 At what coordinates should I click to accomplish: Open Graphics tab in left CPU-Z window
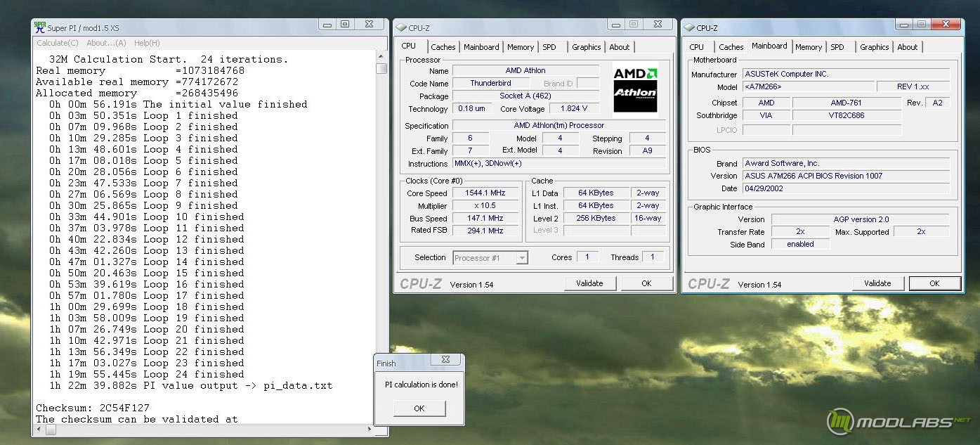coord(586,47)
